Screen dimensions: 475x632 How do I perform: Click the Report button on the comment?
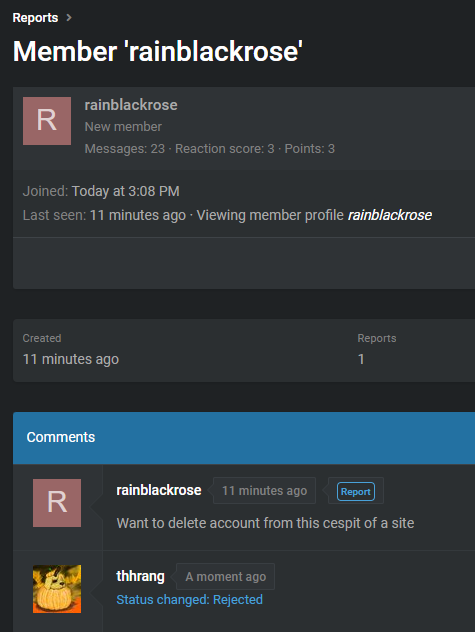click(x=356, y=491)
